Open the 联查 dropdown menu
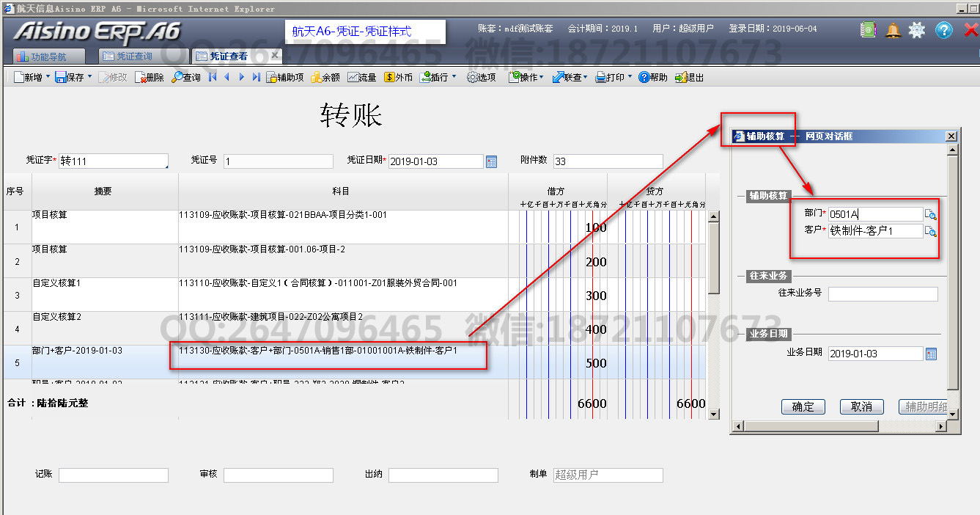980x515 pixels. click(586, 77)
